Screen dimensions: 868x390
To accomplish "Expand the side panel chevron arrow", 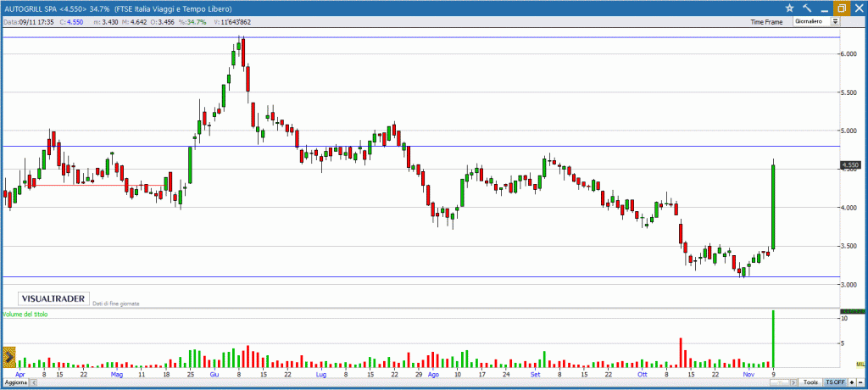I will [8, 358].
